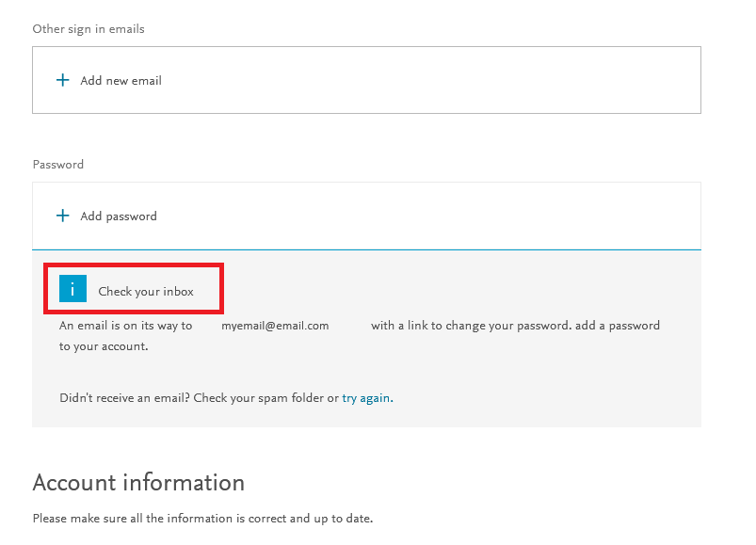Follow the try again link

367,398
